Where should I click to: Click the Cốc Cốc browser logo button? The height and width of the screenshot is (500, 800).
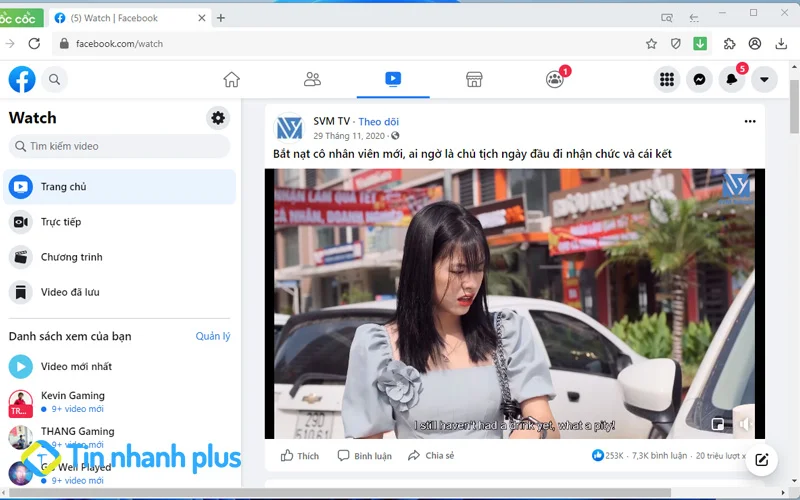click(21, 18)
